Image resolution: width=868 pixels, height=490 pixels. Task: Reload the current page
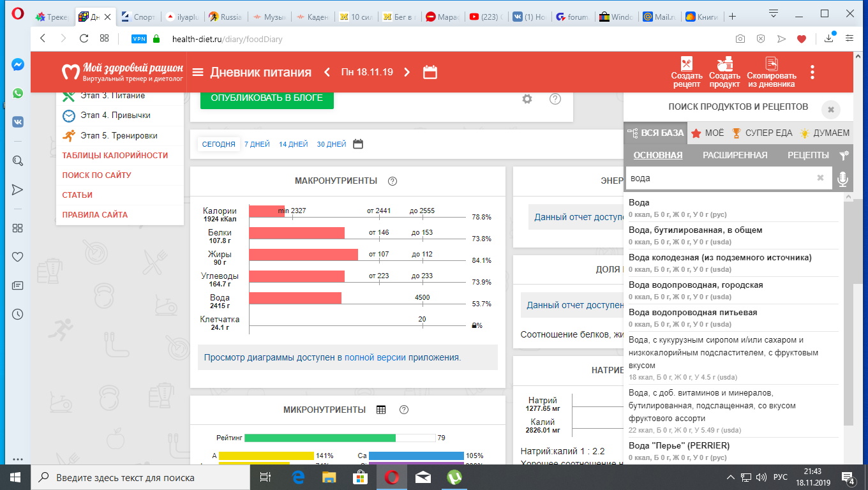(84, 38)
